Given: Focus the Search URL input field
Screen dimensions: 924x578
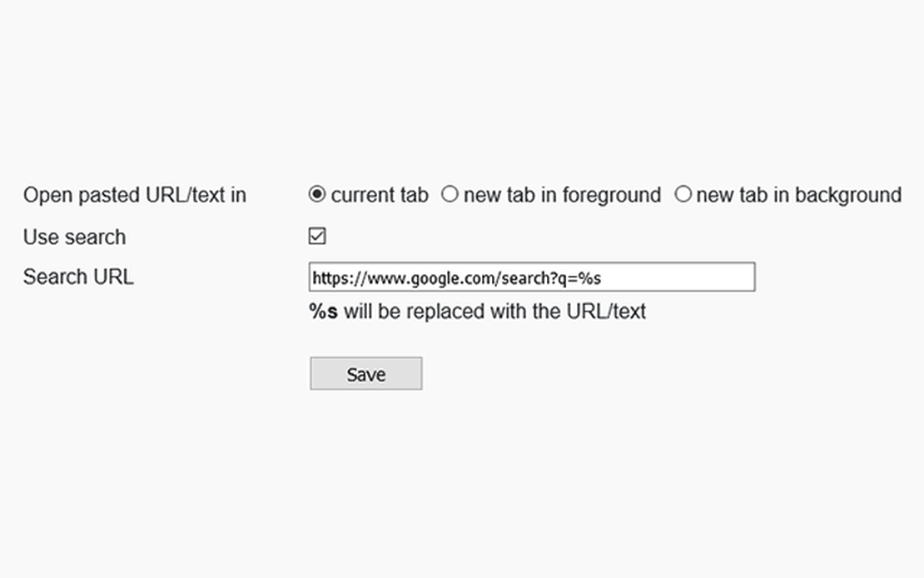Looking at the screenshot, I should [532, 277].
